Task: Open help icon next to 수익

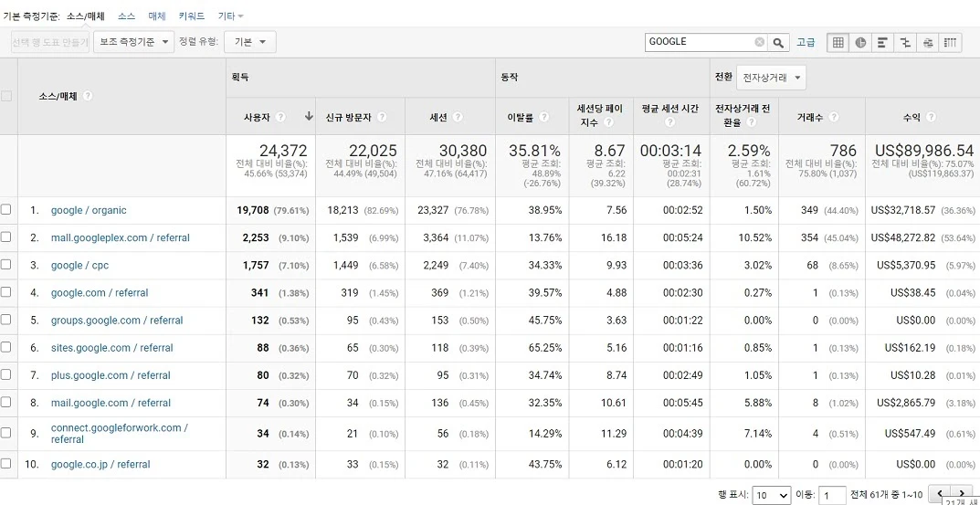Action: [931, 117]
